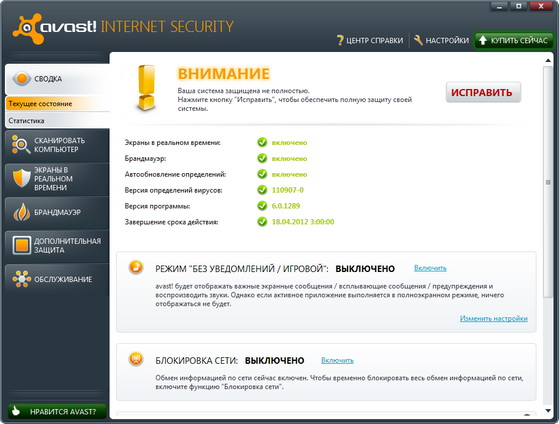The height and width of the screenshot is (424, 559).
Task: Click the program version 6.0.1289
Action: click(286, 206)
